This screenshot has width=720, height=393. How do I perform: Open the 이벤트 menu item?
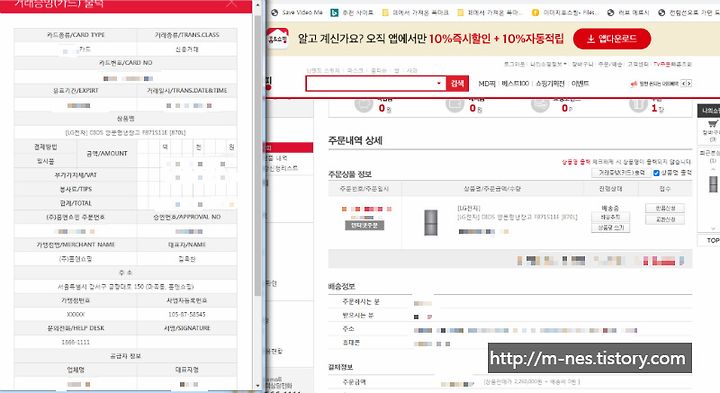click(x=580, y=84)
